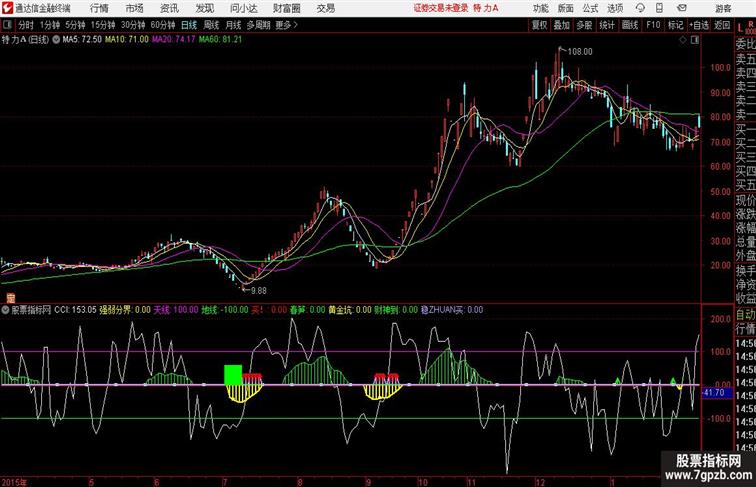Viewport: 756px width, 487px height.
Task: Open the 问小达 menu
Action: point(243,8)
